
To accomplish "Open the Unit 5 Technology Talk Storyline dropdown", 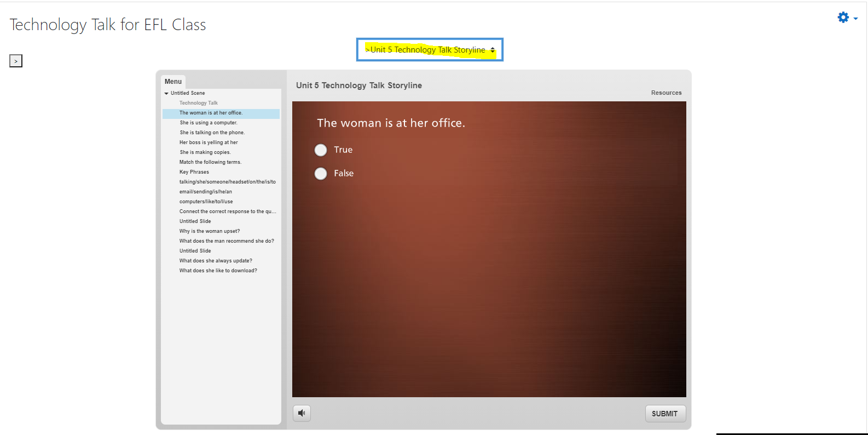I will (430, 50).
